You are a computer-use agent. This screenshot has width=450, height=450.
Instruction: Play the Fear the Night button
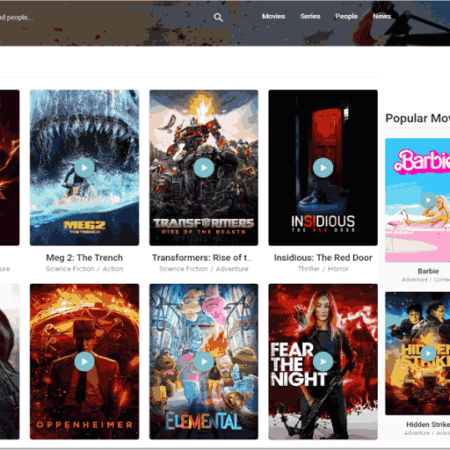click(x=323, y=361)
